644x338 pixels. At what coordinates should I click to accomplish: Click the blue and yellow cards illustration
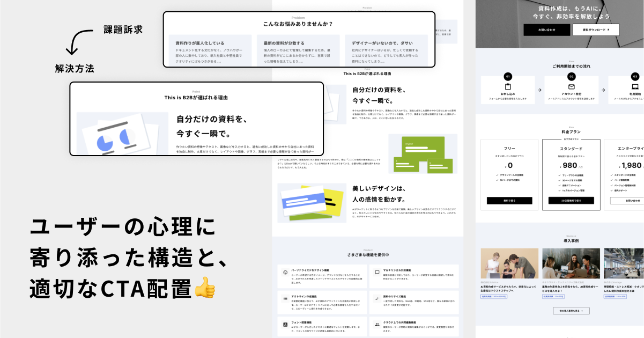312,203
